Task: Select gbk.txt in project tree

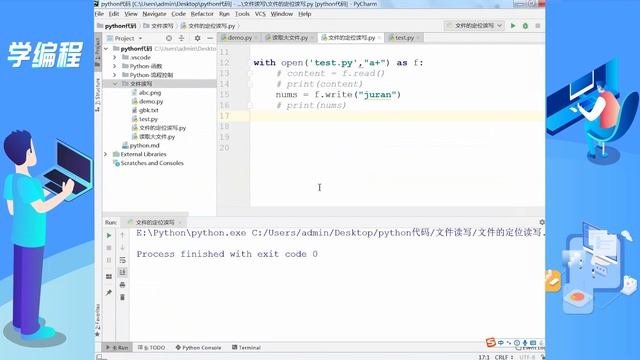Action: (149, 110)
